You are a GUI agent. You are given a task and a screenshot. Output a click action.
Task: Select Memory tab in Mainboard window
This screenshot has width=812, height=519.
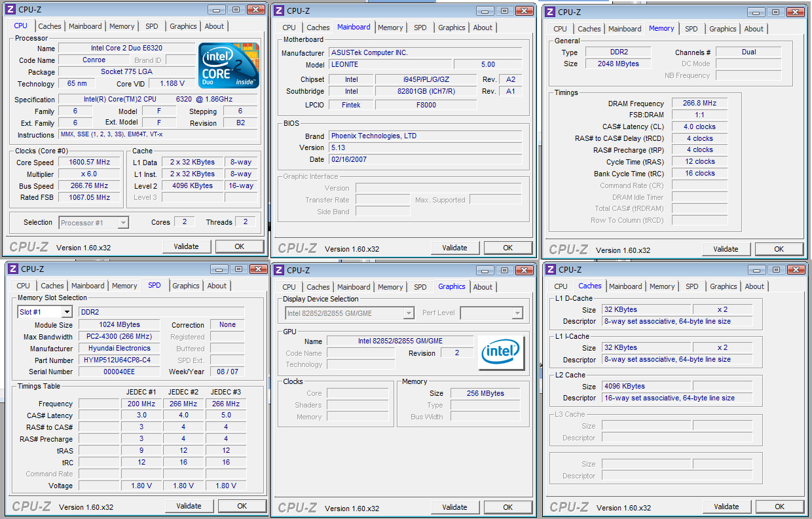(390, 28)
